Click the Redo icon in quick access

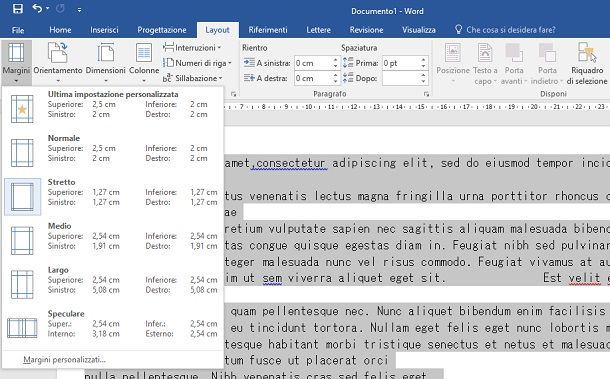point(60,8)
